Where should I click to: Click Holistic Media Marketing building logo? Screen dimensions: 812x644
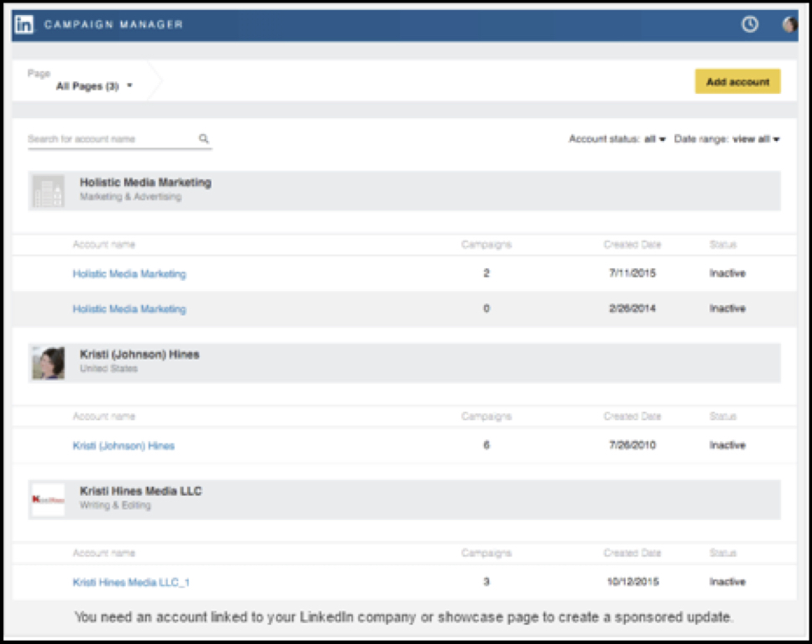coord(49,191)
